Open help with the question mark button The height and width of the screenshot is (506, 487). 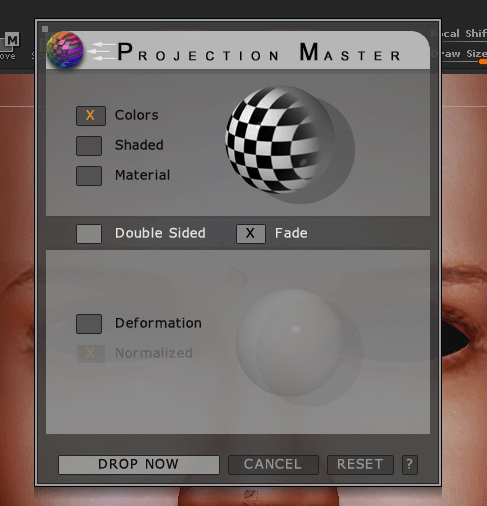(410, 465)
